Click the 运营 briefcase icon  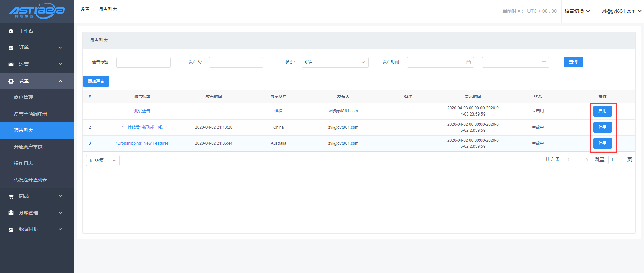(11, 64)
